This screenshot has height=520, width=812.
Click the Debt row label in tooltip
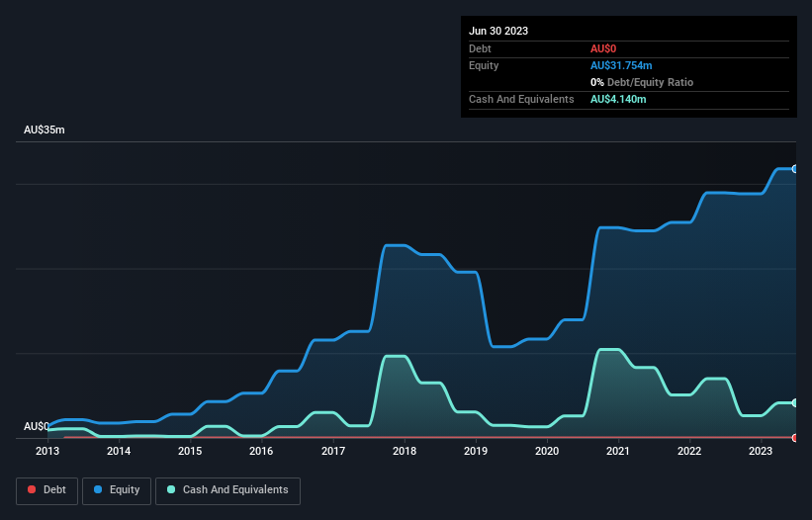(480, 48)
